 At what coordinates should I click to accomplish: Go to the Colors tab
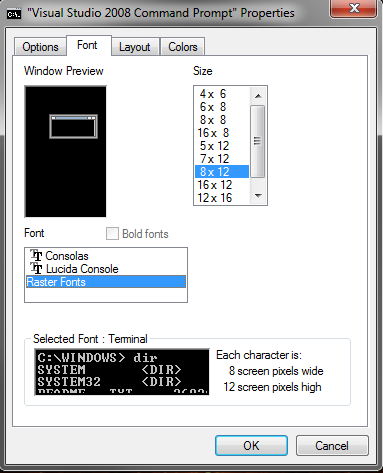(x=183, y=47)
